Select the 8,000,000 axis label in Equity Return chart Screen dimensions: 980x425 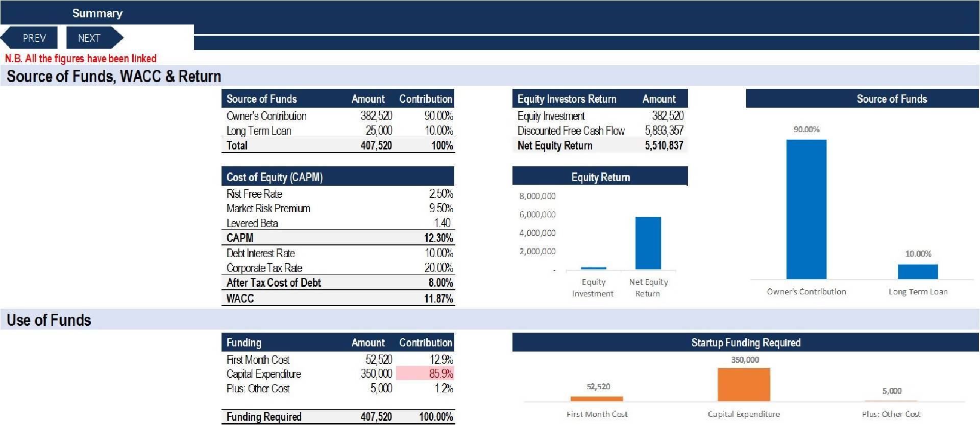[x=537, y=196]
